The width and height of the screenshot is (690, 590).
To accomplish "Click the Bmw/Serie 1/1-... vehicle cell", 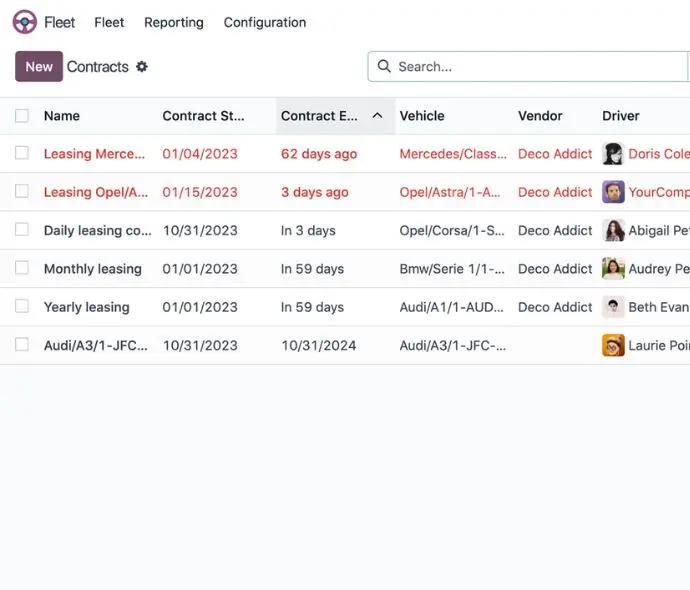I will (x=452, y=269).
